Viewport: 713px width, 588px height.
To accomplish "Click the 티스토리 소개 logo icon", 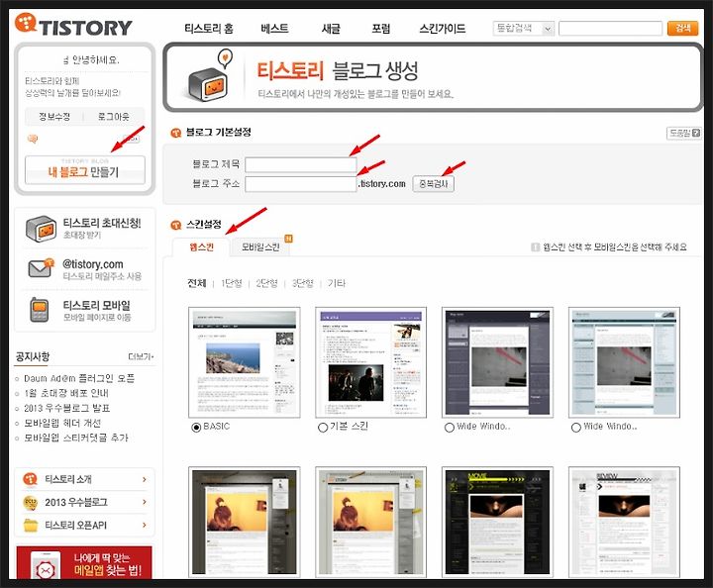I will click(x=30, y=479).
